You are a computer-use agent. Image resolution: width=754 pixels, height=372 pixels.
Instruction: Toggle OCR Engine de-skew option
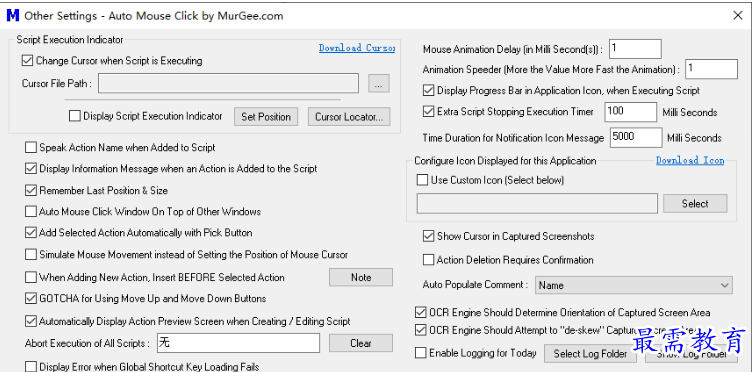[421, 330]
